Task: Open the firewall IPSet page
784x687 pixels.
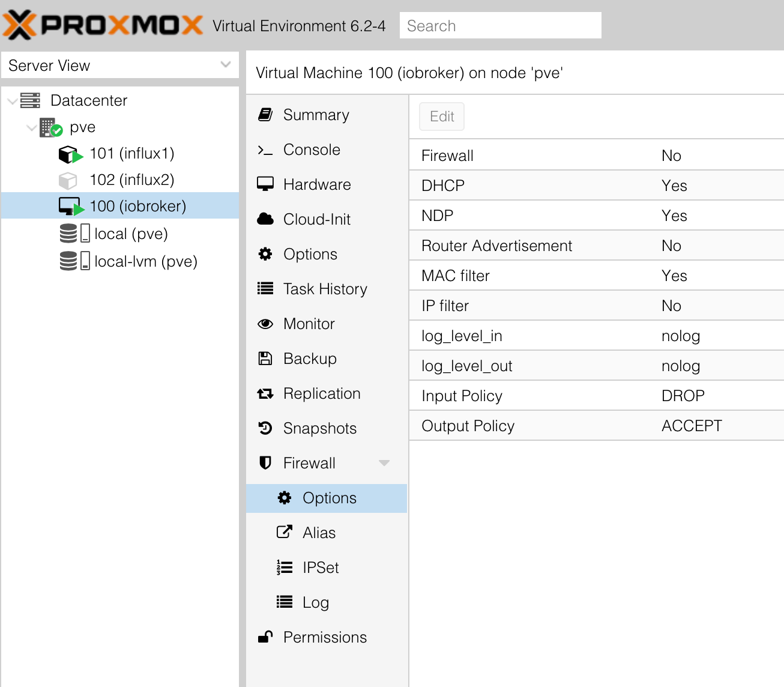Action: click(x=327, y=567)
